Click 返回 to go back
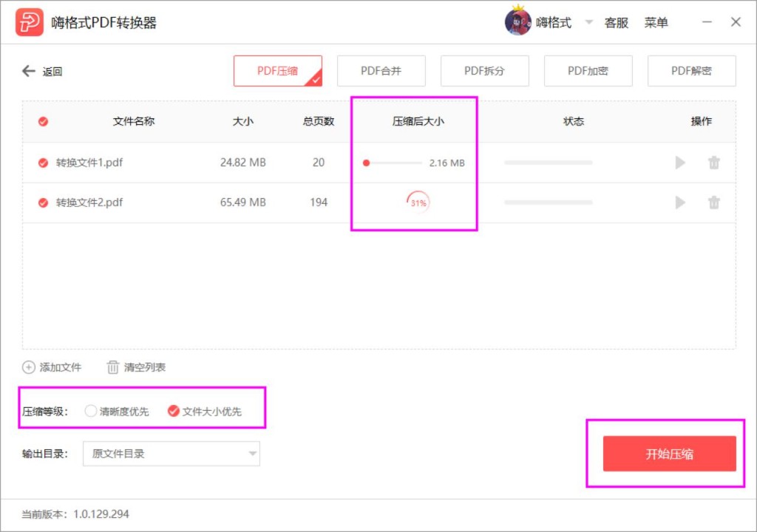The width and height of the screenshot is (757, 532). 52,72
